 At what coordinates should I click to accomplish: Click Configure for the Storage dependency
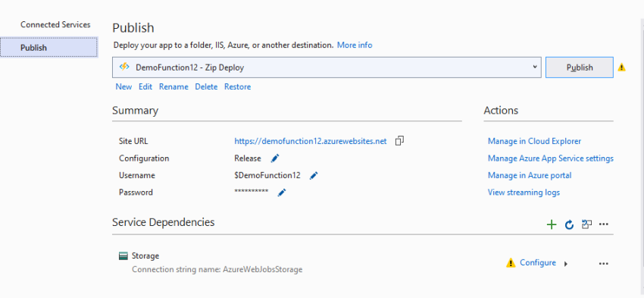(x=538, y=262)
